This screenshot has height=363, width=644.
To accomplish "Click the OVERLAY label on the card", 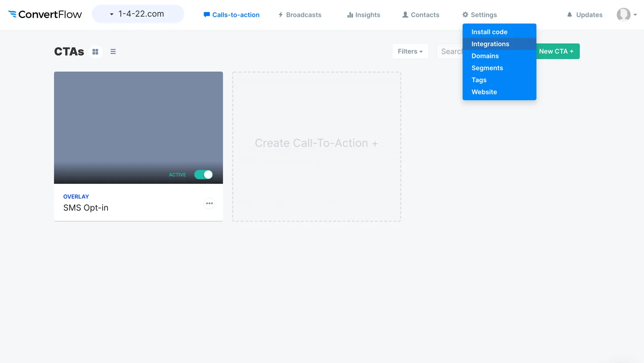I will pyautogui.click(x=76, y=197).
